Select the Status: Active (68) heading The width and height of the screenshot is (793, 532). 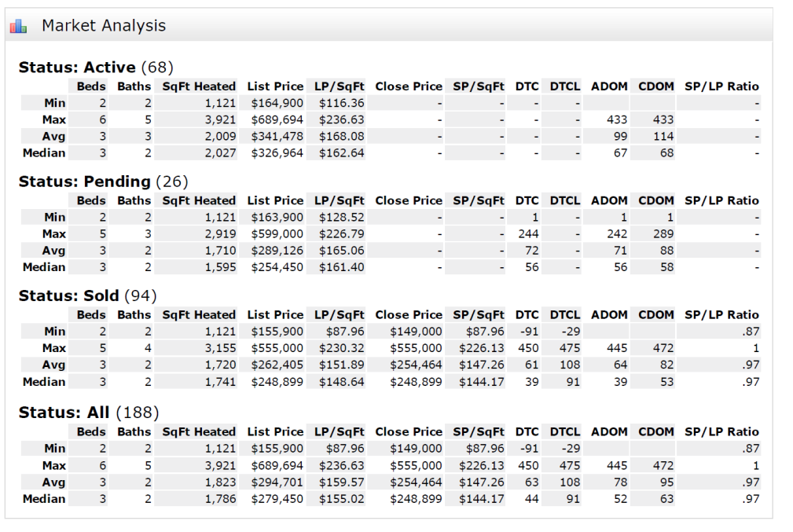(96, 68)
